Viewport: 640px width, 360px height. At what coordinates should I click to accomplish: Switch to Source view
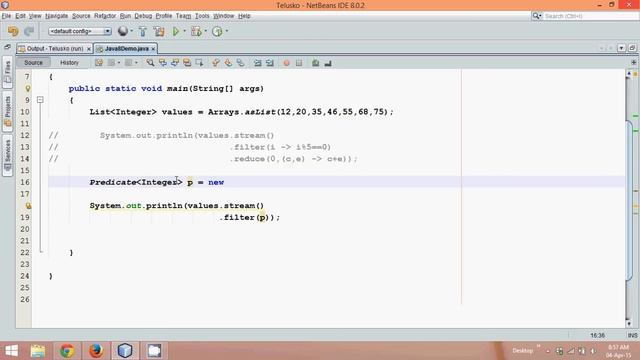[x=33, y=62]
